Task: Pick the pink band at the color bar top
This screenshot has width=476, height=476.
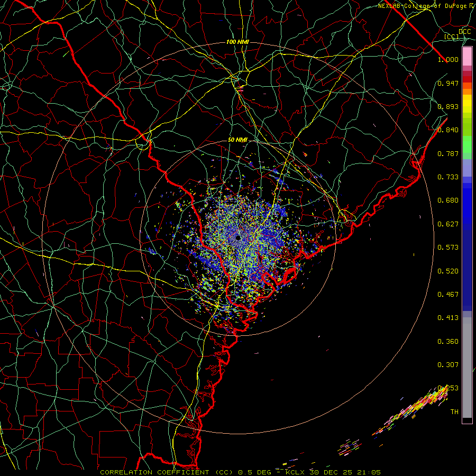Action: pyautogui.click(x=467, y=57)
